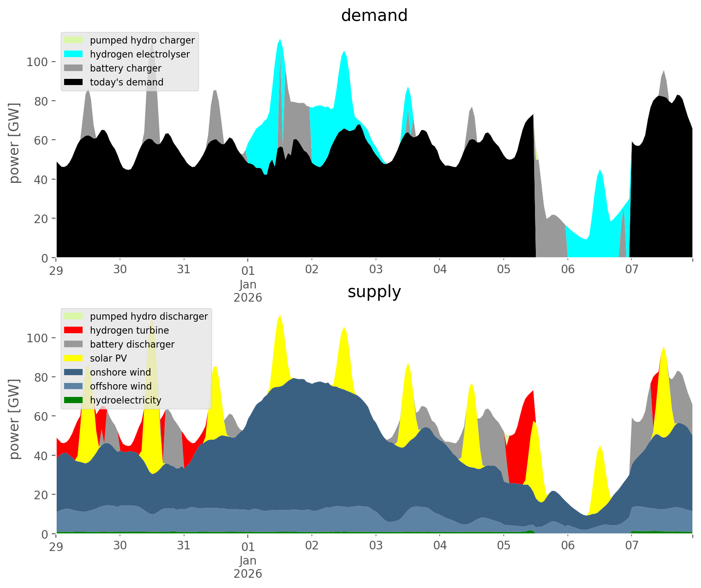This screenshot has width=701, height=588.
Task: Click the yellow solar PV legend swatch
Action: (x=74, y=358)
